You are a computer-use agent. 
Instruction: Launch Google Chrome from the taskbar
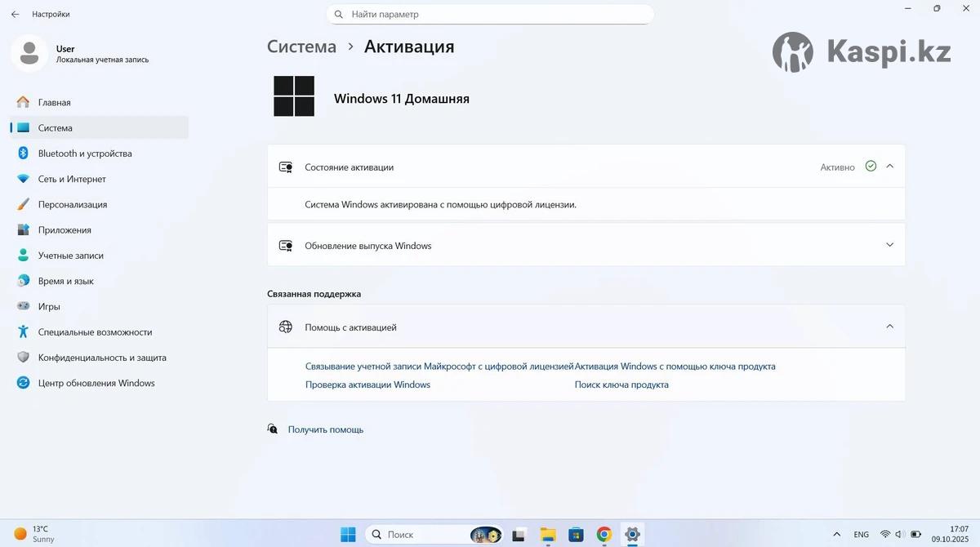click(604, 535)
